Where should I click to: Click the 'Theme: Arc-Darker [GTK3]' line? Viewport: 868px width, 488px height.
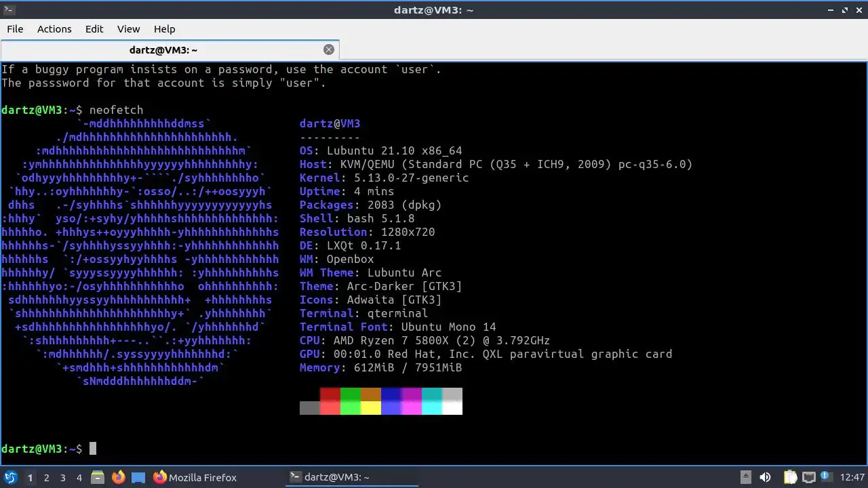[x=381, y=286]
